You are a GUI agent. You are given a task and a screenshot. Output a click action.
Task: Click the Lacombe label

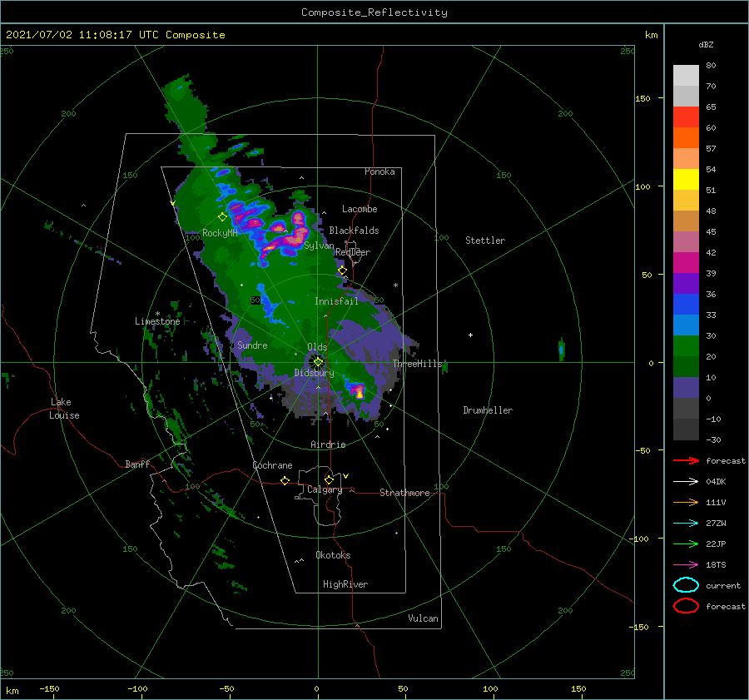pos(360,209)
